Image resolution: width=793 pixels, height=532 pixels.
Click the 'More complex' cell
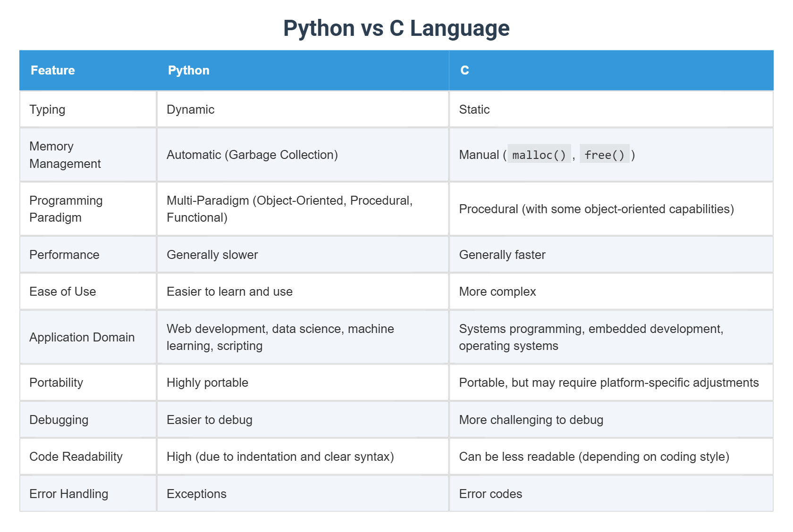click(x=611, y=291)
